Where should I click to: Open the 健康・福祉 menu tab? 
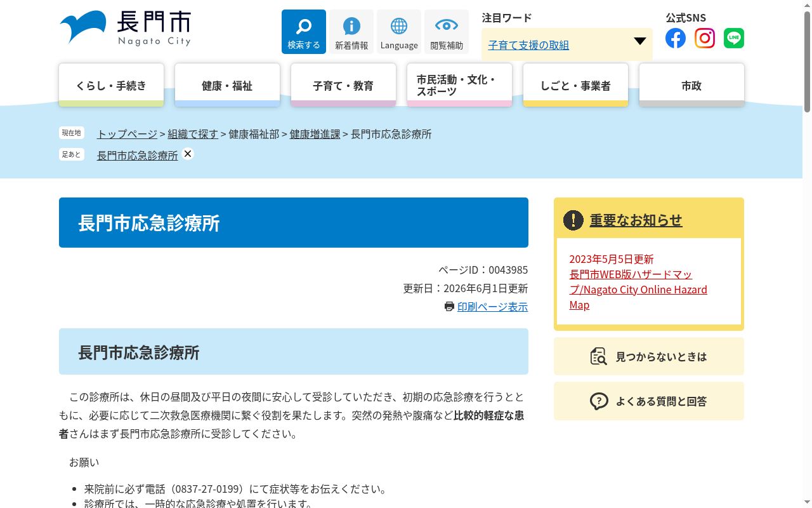pos(227,85)
